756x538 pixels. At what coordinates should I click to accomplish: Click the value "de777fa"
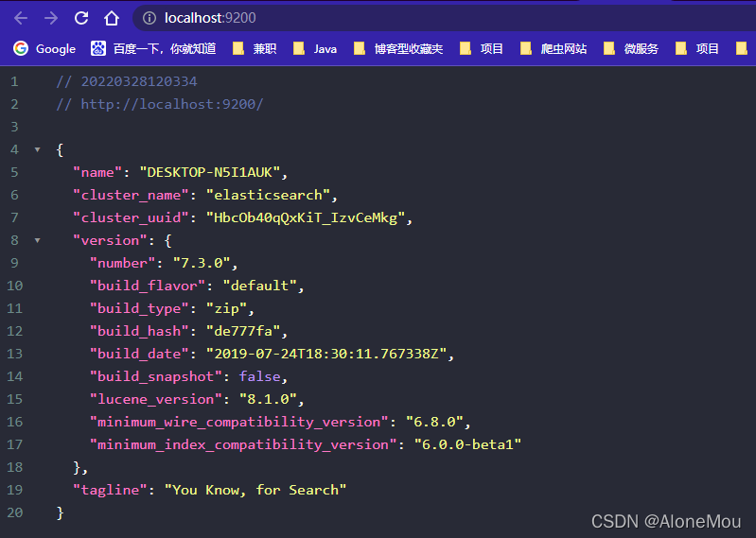click(243, 331)
